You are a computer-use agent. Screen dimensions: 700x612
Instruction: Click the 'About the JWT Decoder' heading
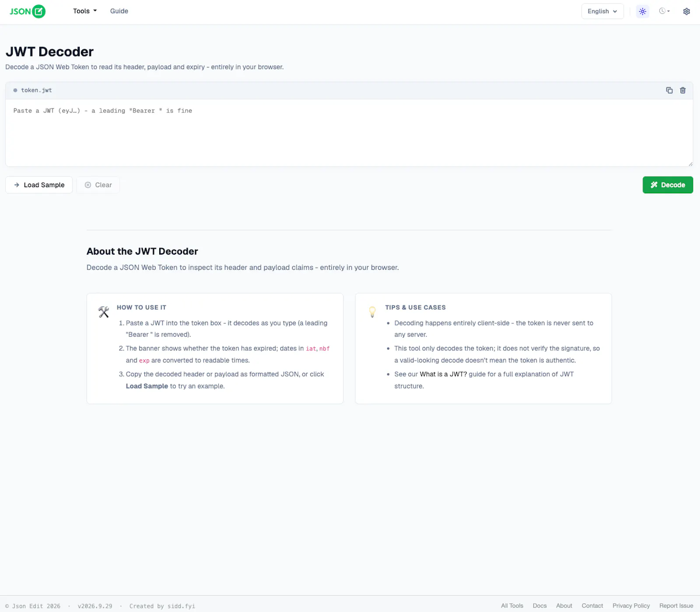pyautogui.click(x=142, y=252)
